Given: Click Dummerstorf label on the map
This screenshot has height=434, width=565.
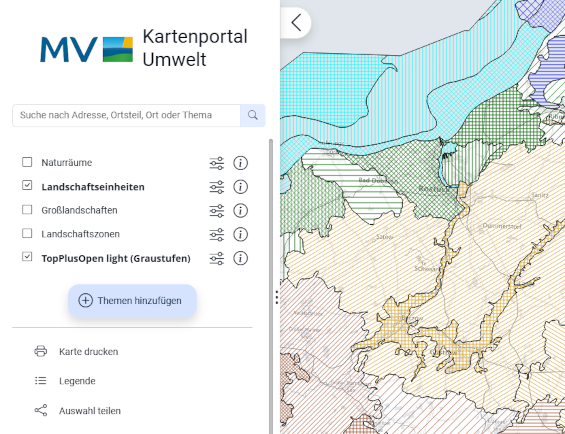Looking at the screenshot, I should point(502,226).
